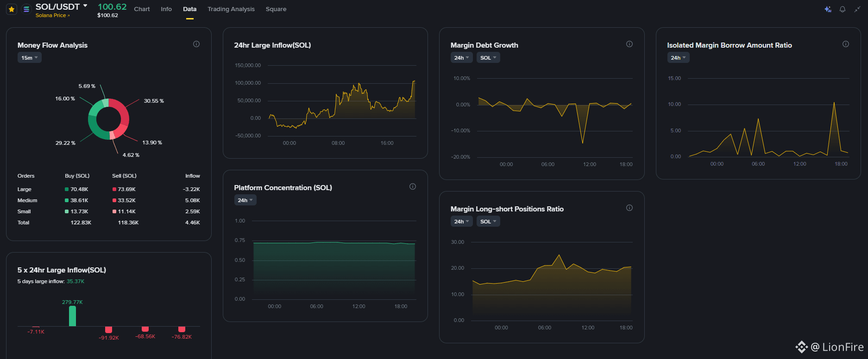Show info for Platform Concentration panel

tap(413, 186)
